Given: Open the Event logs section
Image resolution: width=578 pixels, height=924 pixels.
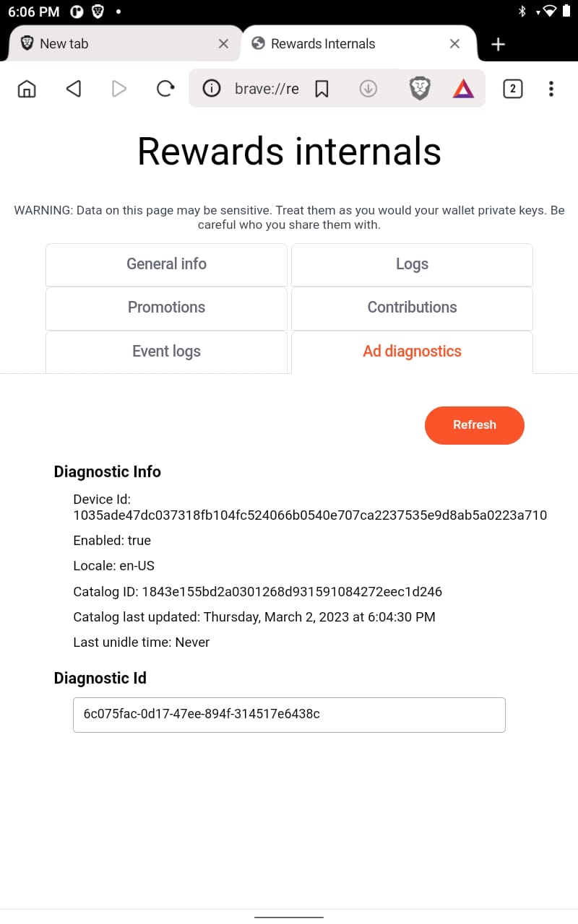Looking at the screenshot, I should pos(166,352).
